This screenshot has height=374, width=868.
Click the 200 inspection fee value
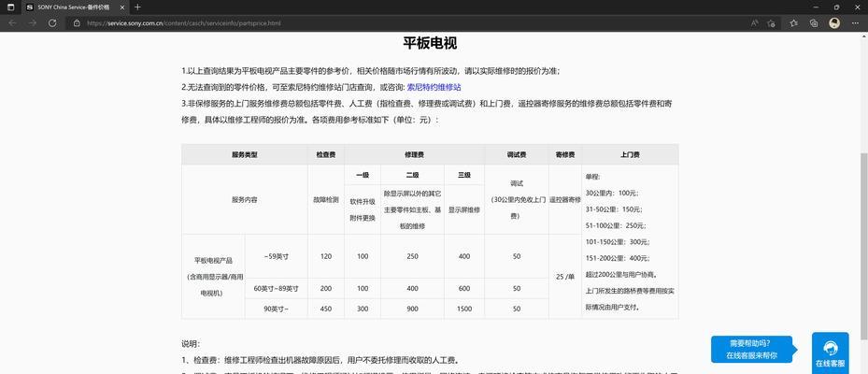click(325, 288)
